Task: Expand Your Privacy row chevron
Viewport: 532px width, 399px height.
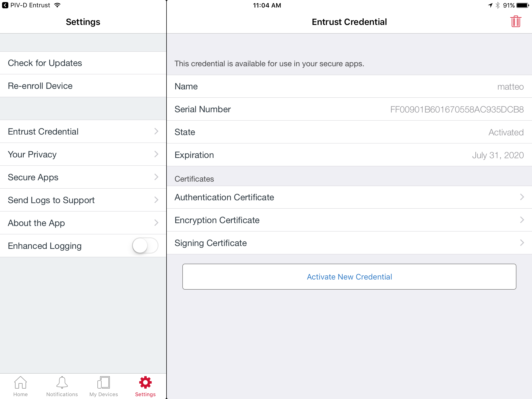Action: coord(156,154)
